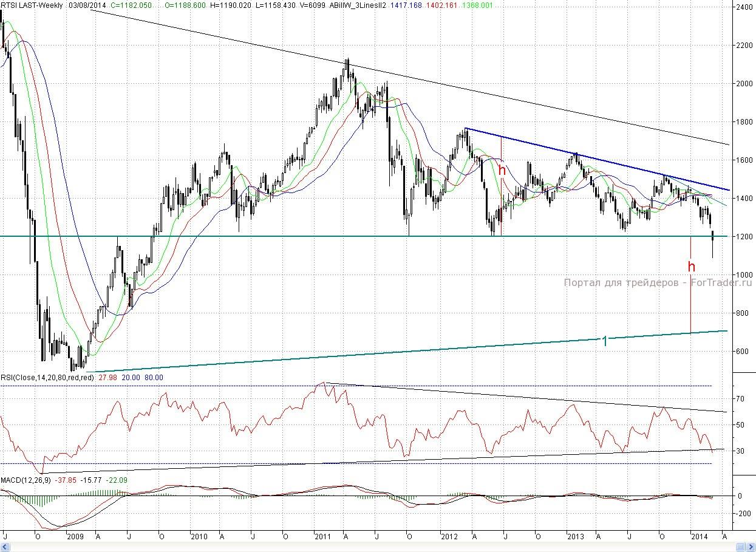This screenshot has width=756, height=552.
Task: Click the "MACD(12,26,9)" indicator label
Action: coord(26,480)
